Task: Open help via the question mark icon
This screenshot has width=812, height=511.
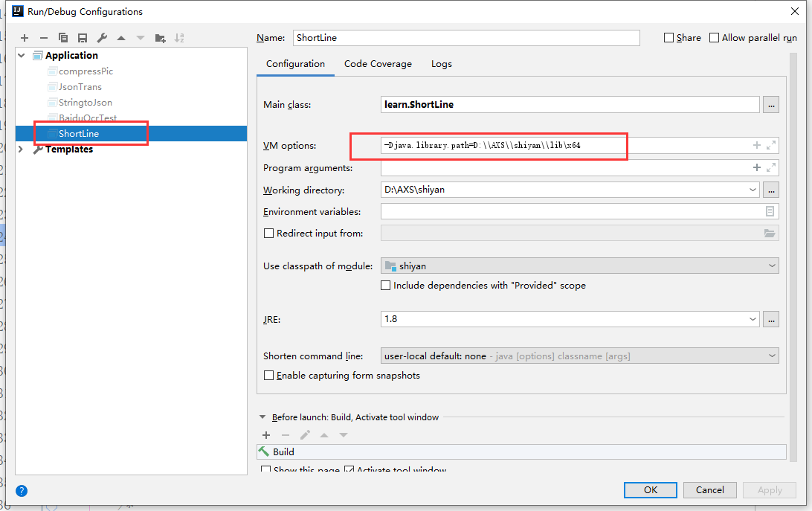Action: (x=22, y=491)
